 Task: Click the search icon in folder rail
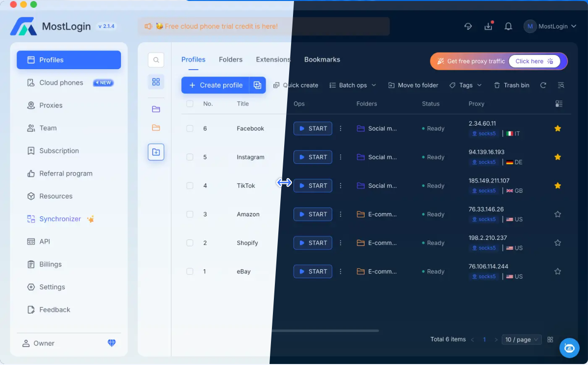click(x=156, y=60)
